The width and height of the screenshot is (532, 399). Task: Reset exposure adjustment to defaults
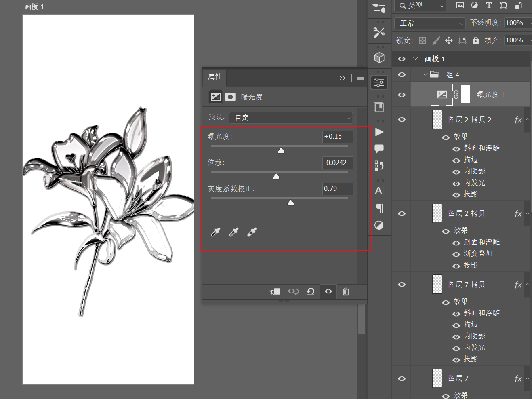pyautogui.click(x=310, y=291)
